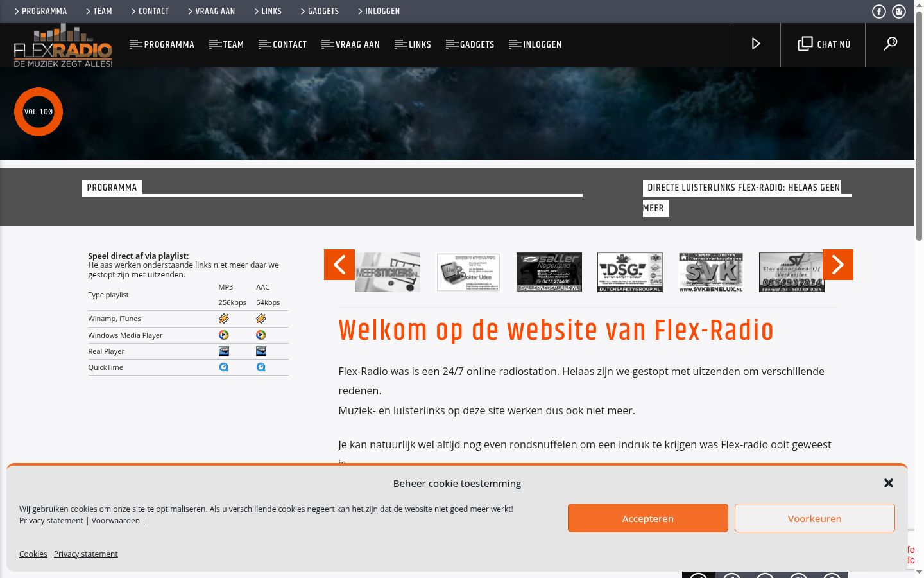Open the CHAT NÙ popup
The image size is (924, 578).
point(823,44)
